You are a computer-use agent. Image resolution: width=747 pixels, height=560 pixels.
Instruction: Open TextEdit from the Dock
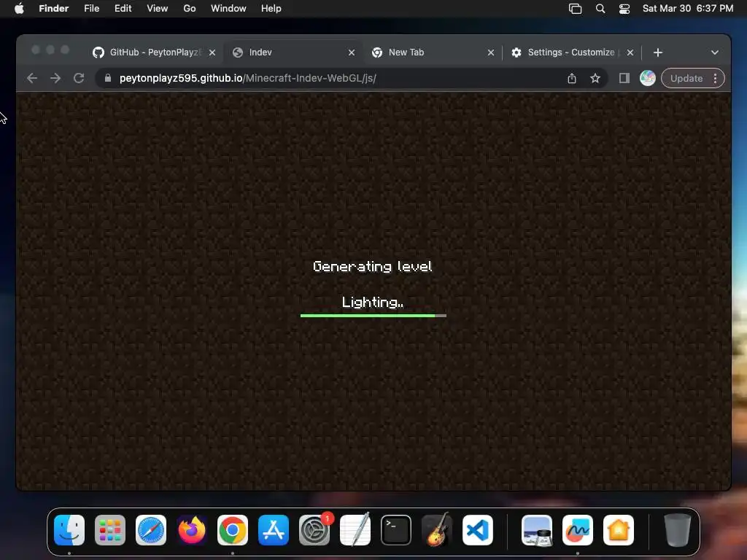[355, 530]
